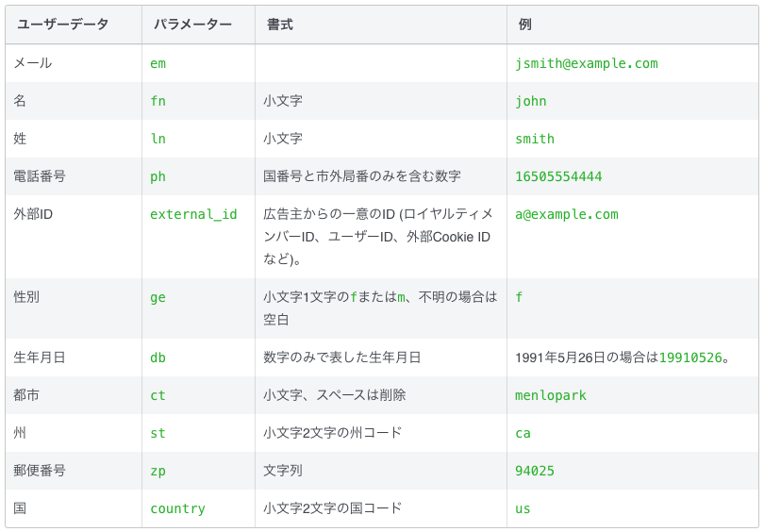Click the 書式 column header
This screenshot has height=532, width=764.
click(x=280, y=25)
